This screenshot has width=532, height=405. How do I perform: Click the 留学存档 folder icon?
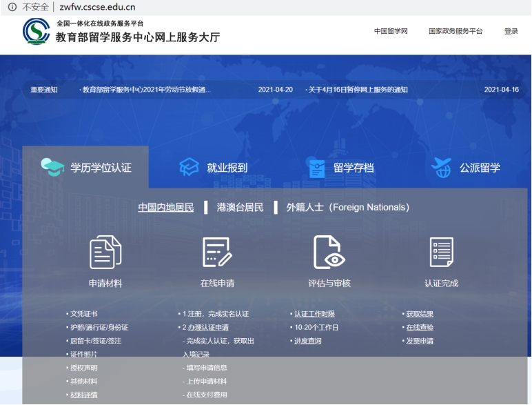tap(317, 168)
